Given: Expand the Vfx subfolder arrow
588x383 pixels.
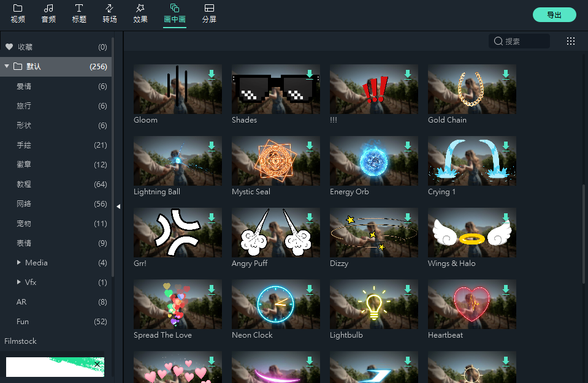Looking at the screenshot, I should click(x=19, y=282).
